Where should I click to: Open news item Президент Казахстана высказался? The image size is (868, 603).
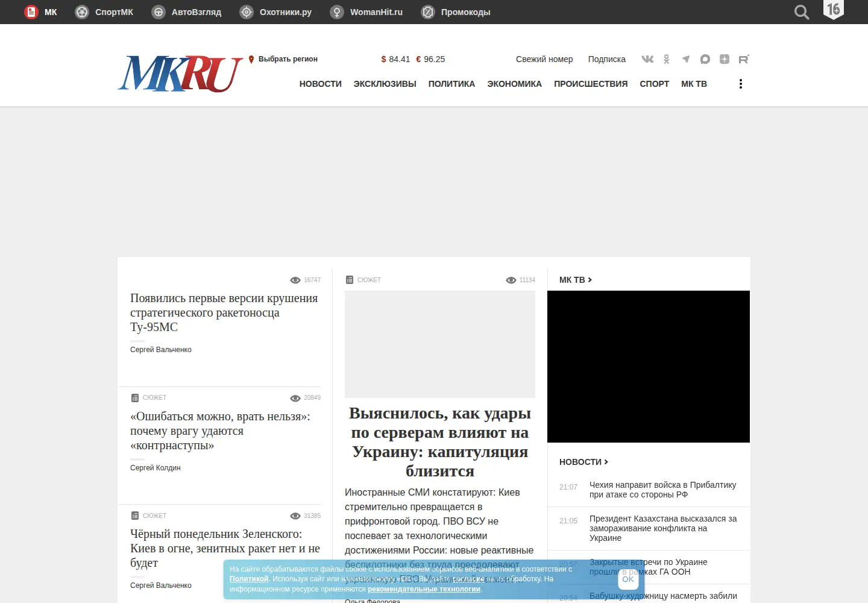[663, 528]
